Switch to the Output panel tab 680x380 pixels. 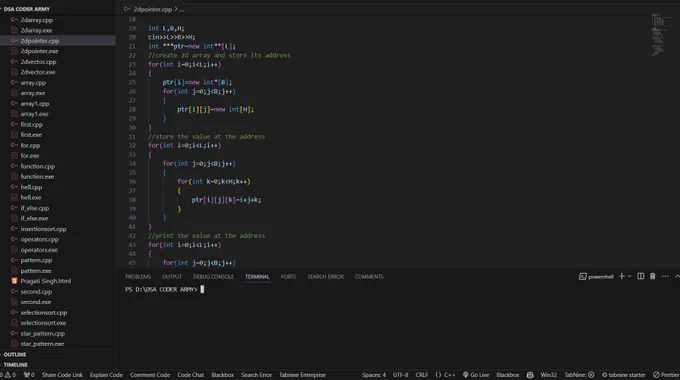(x=172, y=276)
